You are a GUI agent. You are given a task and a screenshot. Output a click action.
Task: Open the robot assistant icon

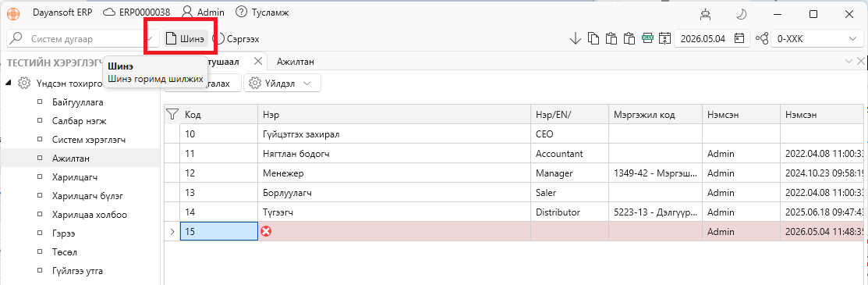pyautogui.click(x=705, y=14)
